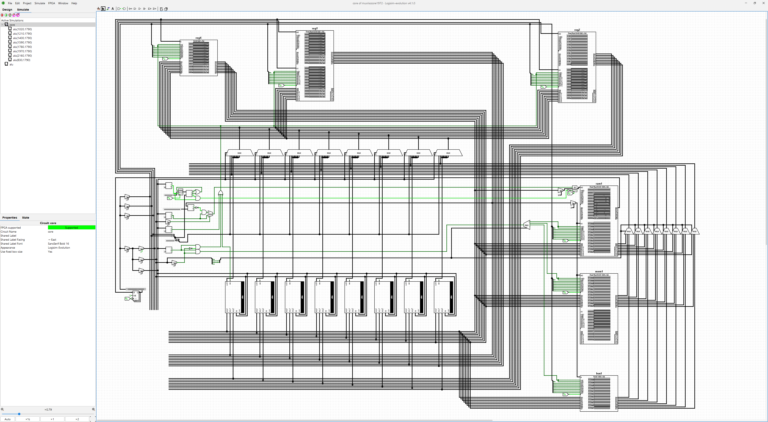
Task: Select the bottom alu tree entry
Action: point(11,64)
